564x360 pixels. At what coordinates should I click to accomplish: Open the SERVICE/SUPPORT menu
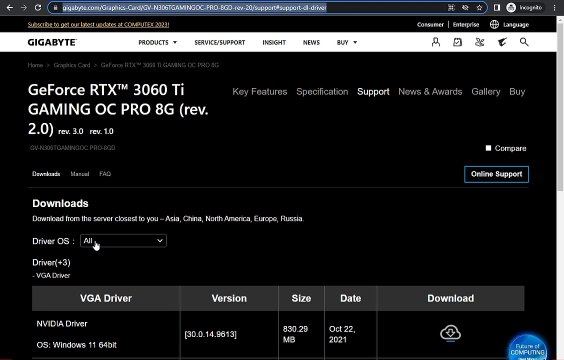(x=219, y=42)
